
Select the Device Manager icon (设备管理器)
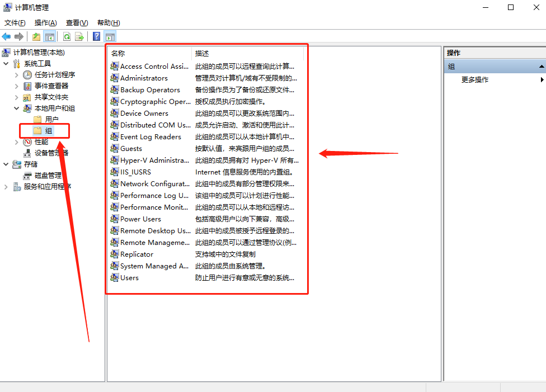pyautogui.click(x=27, y=153)
